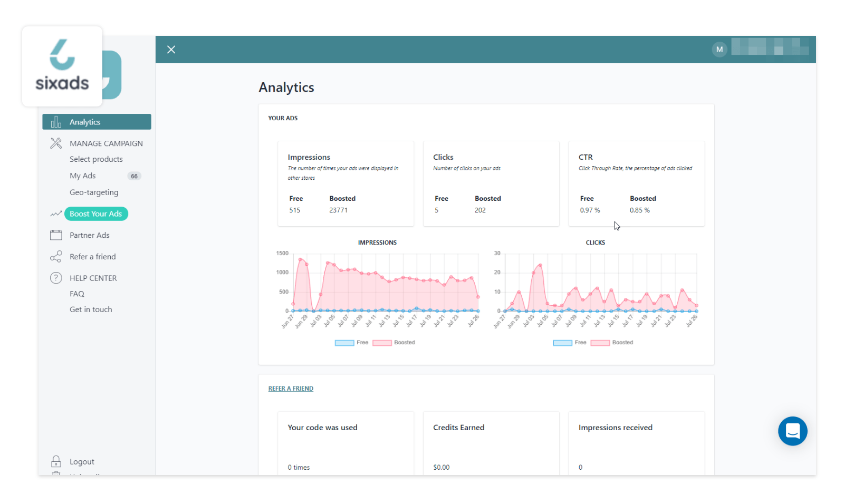Click the Logout padlock icon

[56, 461]
